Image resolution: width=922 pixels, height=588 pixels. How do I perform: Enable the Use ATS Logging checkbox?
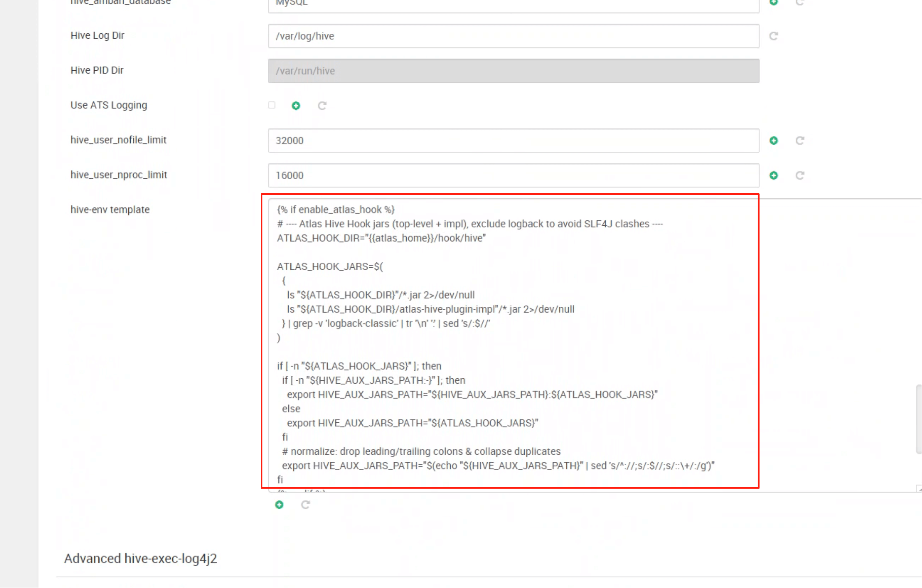point(272,105)
